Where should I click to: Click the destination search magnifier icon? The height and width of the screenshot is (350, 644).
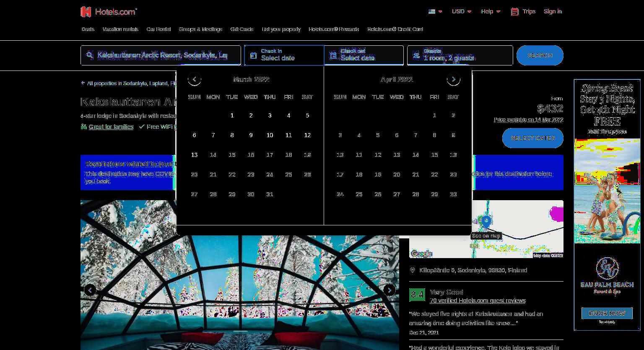pos(90,55)
